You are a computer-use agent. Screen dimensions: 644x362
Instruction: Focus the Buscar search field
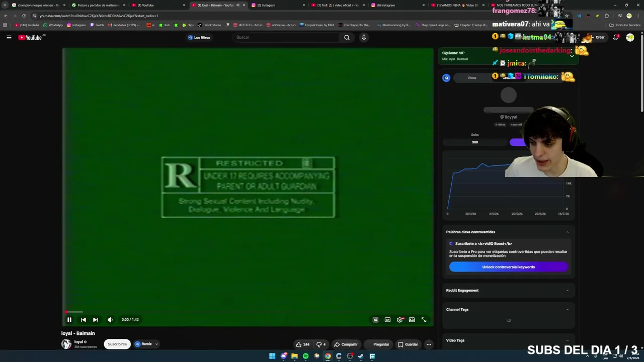286,37
